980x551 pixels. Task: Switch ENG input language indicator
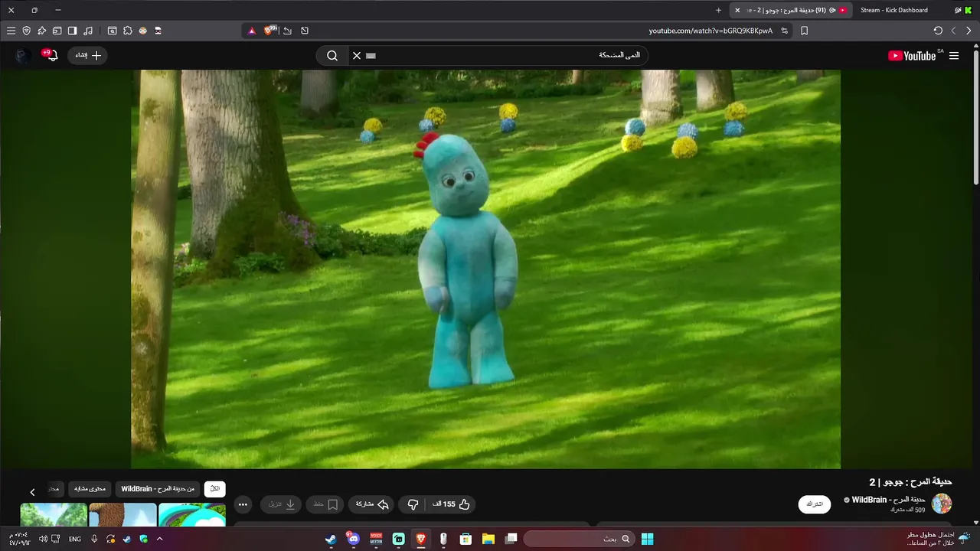pyautogui.click(x=75, y=539)
